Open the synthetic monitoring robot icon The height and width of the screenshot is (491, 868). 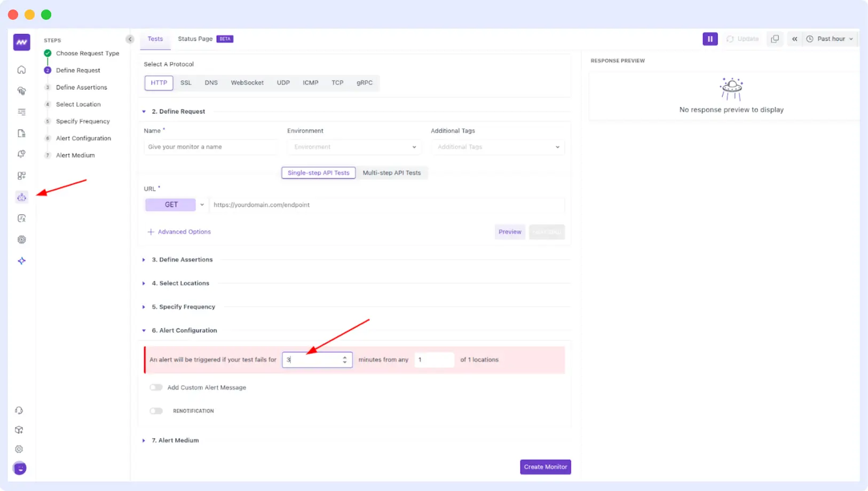21,198
